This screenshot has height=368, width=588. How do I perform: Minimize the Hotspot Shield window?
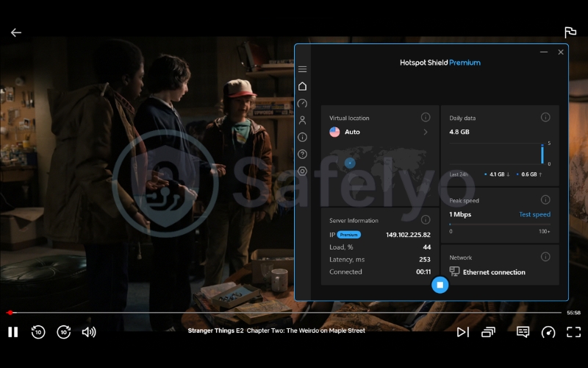click(x=544, y=52)
